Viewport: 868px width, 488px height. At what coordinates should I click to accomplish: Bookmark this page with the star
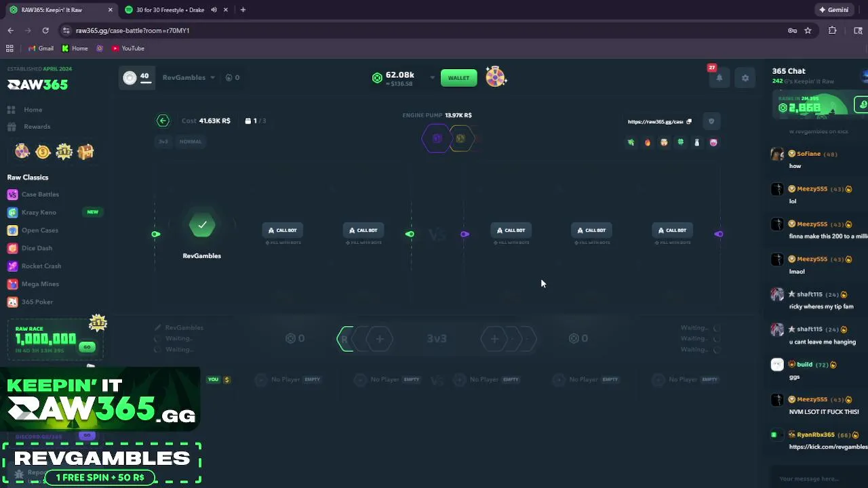pos(808,30)
